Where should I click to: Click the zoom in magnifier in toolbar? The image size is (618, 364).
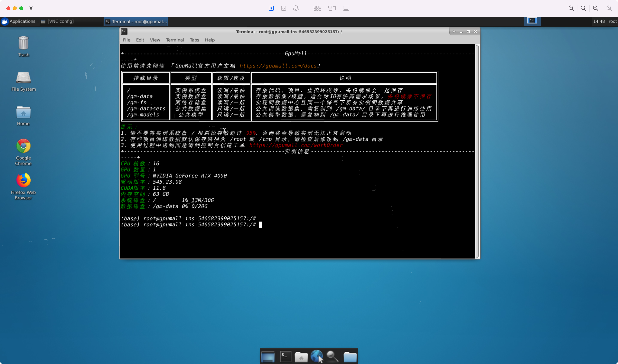tap(596, 8)
